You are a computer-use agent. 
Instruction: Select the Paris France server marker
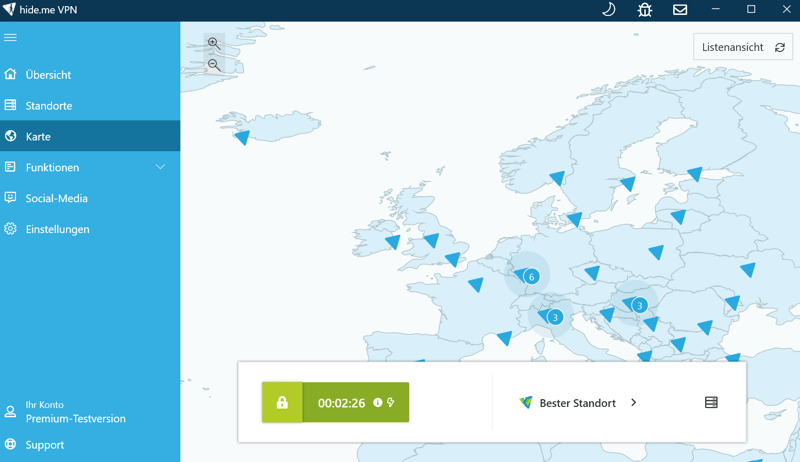click(x=476, y=285)
